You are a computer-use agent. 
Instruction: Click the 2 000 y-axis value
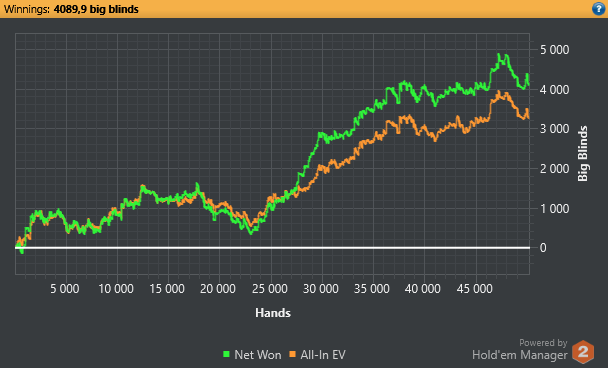point(554,169)
